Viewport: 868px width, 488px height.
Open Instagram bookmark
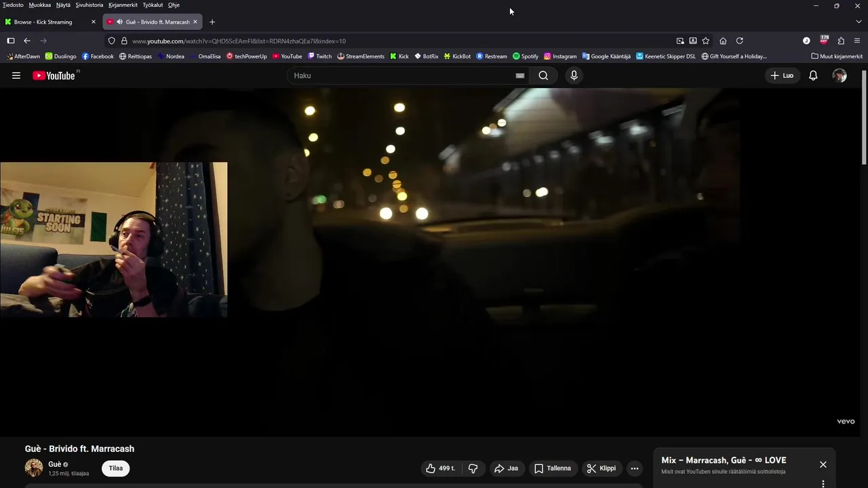[560, 56]
